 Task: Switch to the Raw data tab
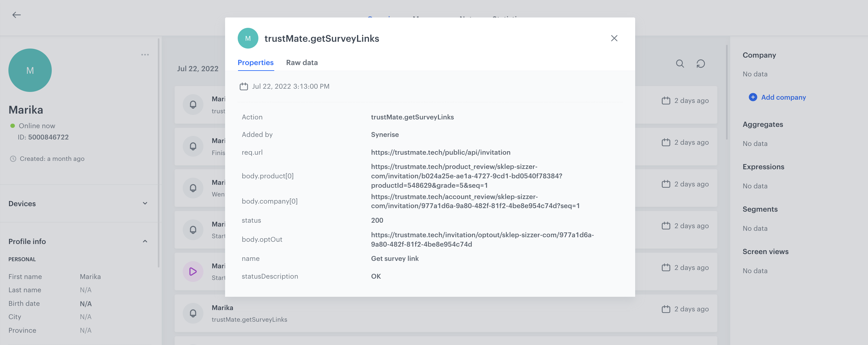click(302, 62)
